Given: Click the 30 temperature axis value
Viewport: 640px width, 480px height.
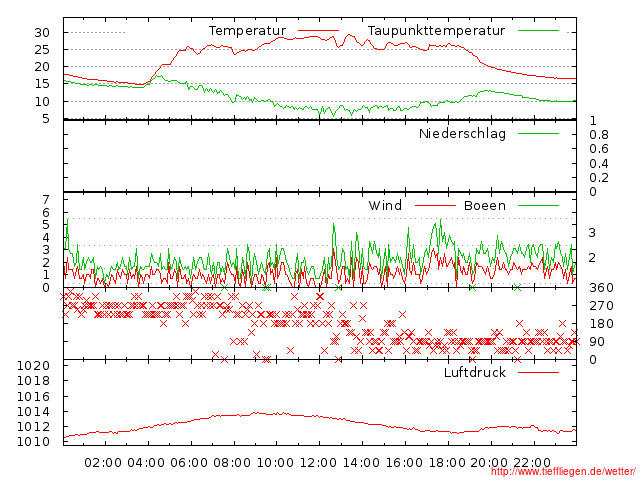Looking at the screenshot, I should [x=42, y=33].
